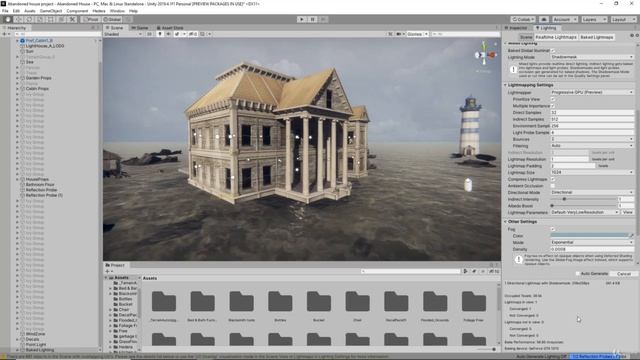This screenshot has height=360, width=640.
Task: Toggle scene effects icon
Action: (177, 34)
